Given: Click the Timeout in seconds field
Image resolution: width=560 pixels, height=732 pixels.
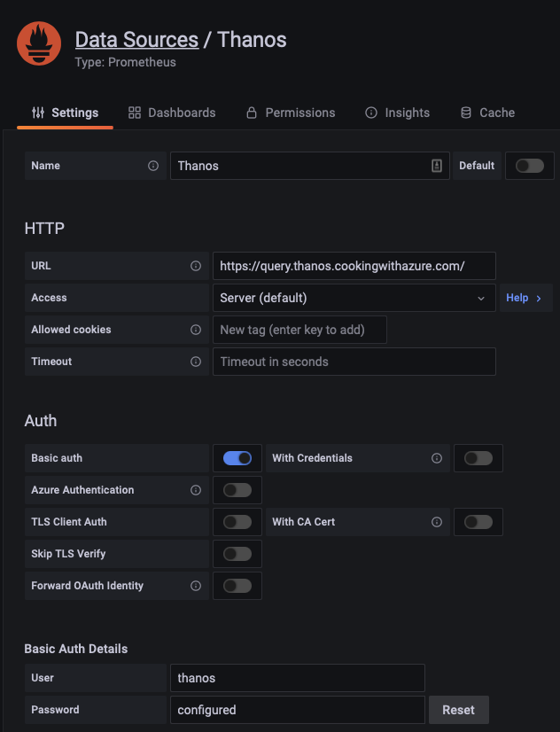Looking at the screenshot, I should [x=354, y=362].
